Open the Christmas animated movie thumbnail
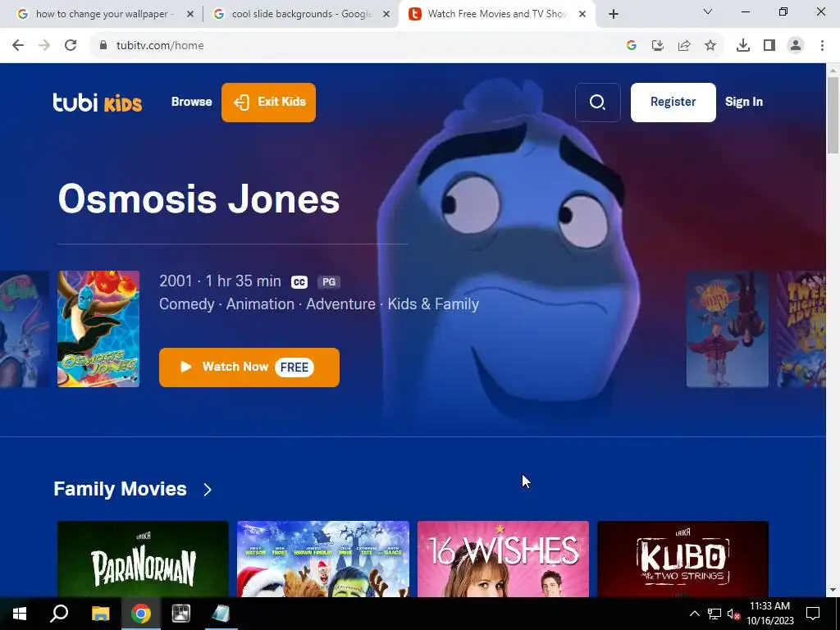 (x=323, y=559)
